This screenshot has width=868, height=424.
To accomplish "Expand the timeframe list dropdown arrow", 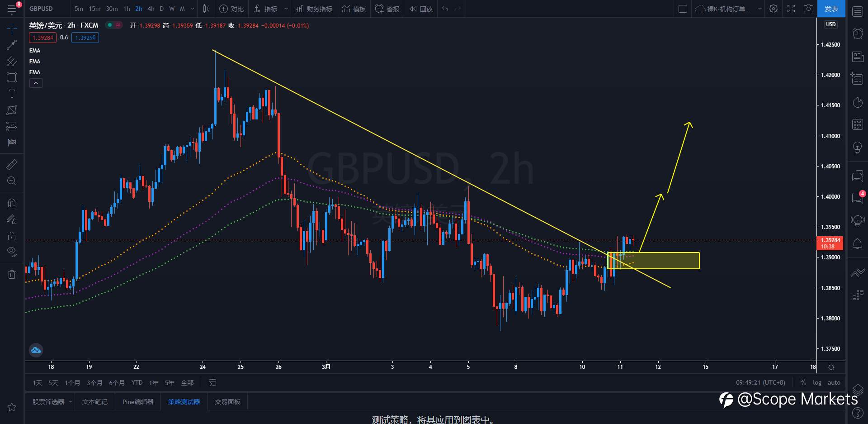I will coord(193,9).
